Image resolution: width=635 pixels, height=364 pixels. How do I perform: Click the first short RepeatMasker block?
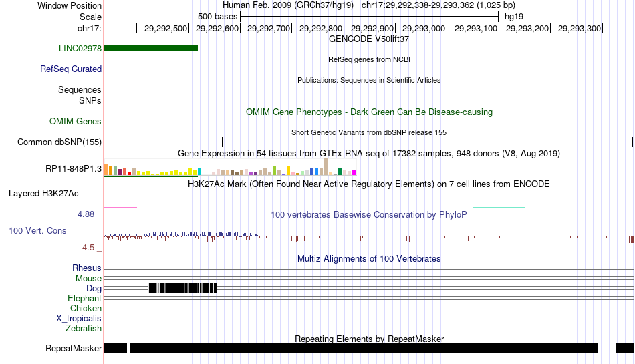coord(116,348)
